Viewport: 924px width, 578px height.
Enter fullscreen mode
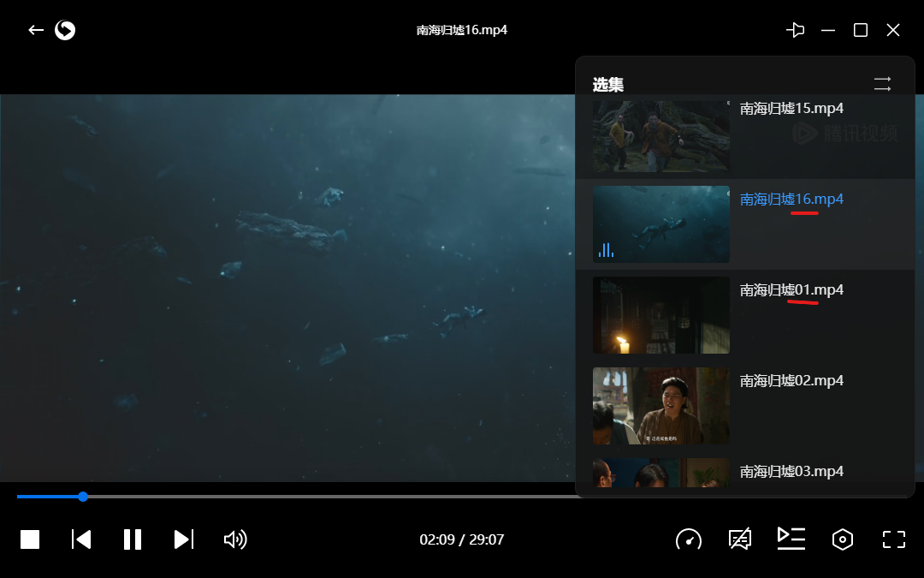click(x=893, y=539)
